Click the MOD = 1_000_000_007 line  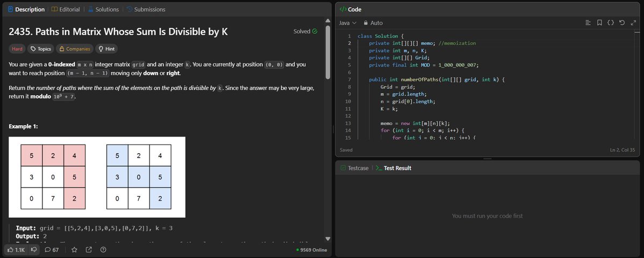[x=424, y=65]
